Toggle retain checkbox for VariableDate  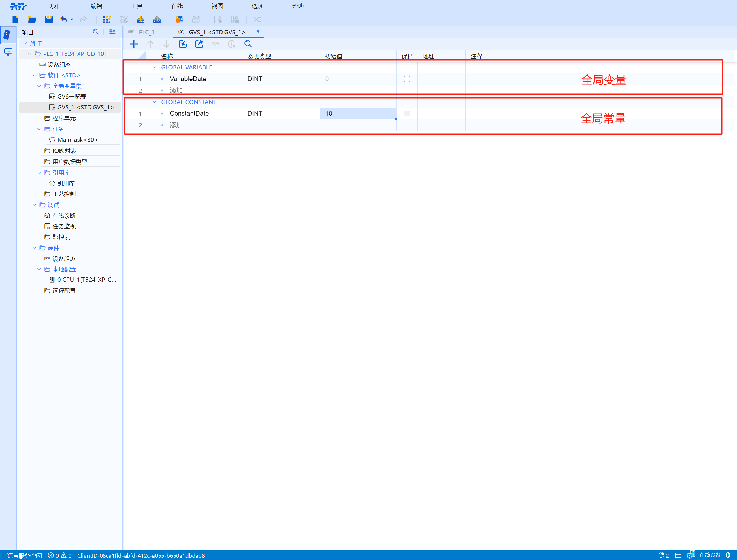(407, 79)
